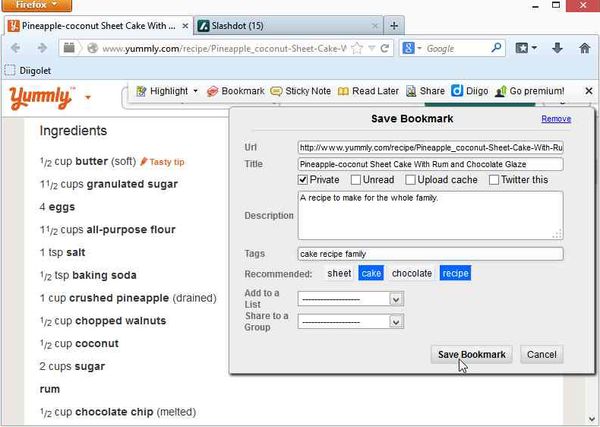The width and height of the screenshot is (600, 427).
Task: Click the Diigolet bookmarklet
Action: 28,71
